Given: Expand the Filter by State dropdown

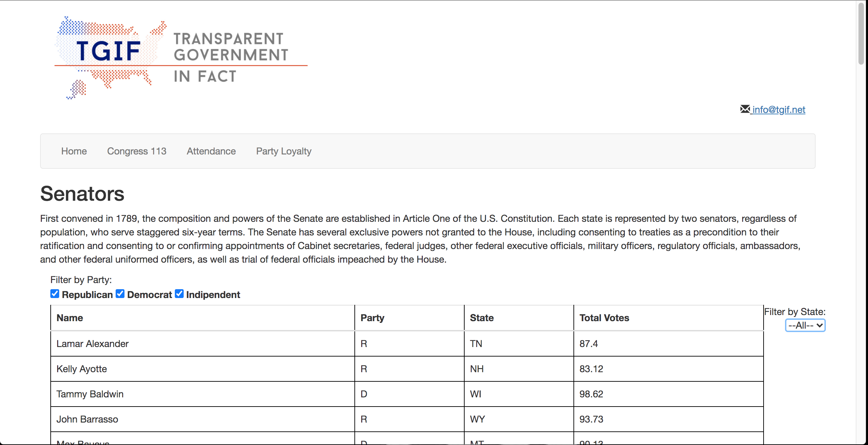Looking at the screenshot, I should tap(805, 325).
